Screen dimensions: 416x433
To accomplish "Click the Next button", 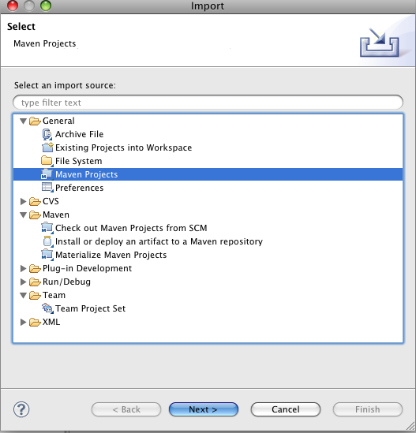I will point(203,409).
